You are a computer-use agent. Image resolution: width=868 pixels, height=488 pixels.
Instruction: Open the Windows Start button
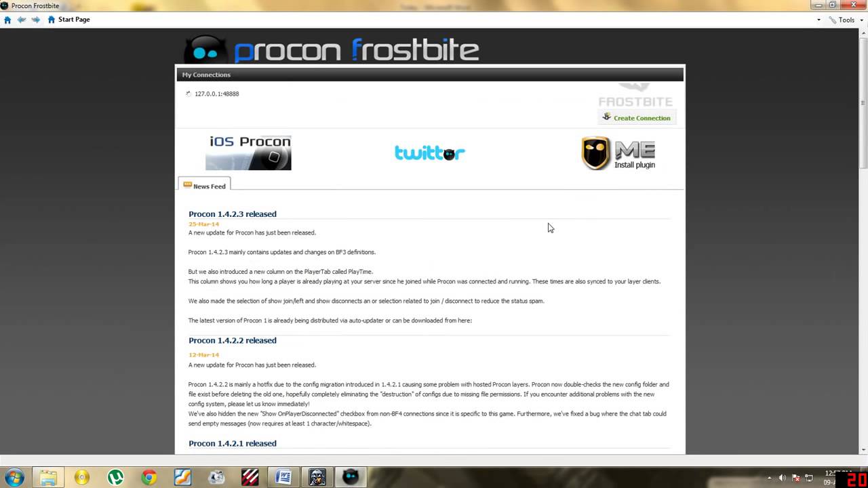(x=14, y=478)
